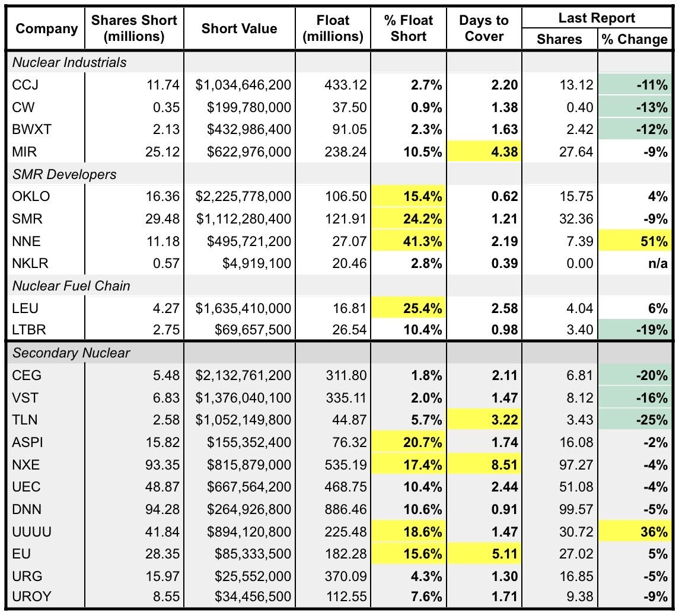Click the CCJ ticker cell
Image resolution: width=679 pixels, height=616 pixels.
tap(46, 85)
